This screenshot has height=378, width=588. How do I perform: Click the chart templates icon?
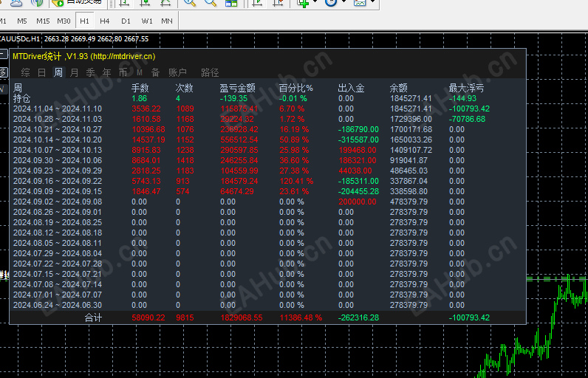(360, 3)
